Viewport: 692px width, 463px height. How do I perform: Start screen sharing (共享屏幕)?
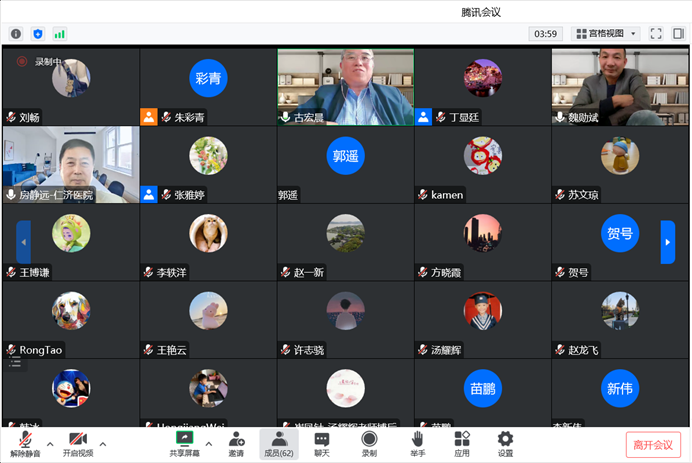(x=184, y=443)
